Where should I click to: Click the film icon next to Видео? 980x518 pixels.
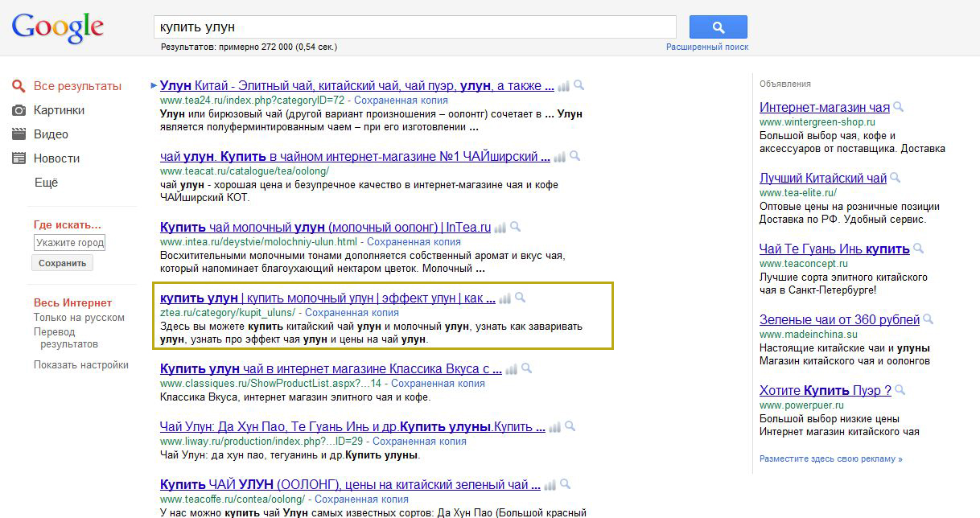pos(19,134)
